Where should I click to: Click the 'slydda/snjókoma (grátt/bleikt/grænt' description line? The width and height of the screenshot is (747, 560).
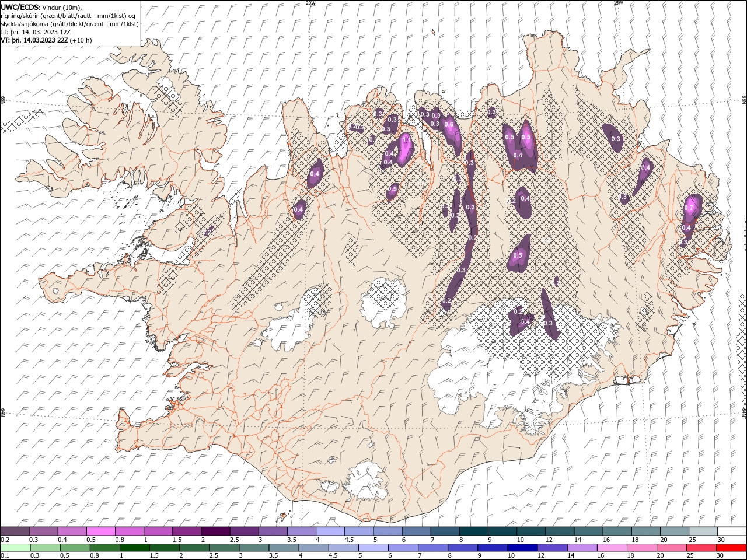(69, 24)
